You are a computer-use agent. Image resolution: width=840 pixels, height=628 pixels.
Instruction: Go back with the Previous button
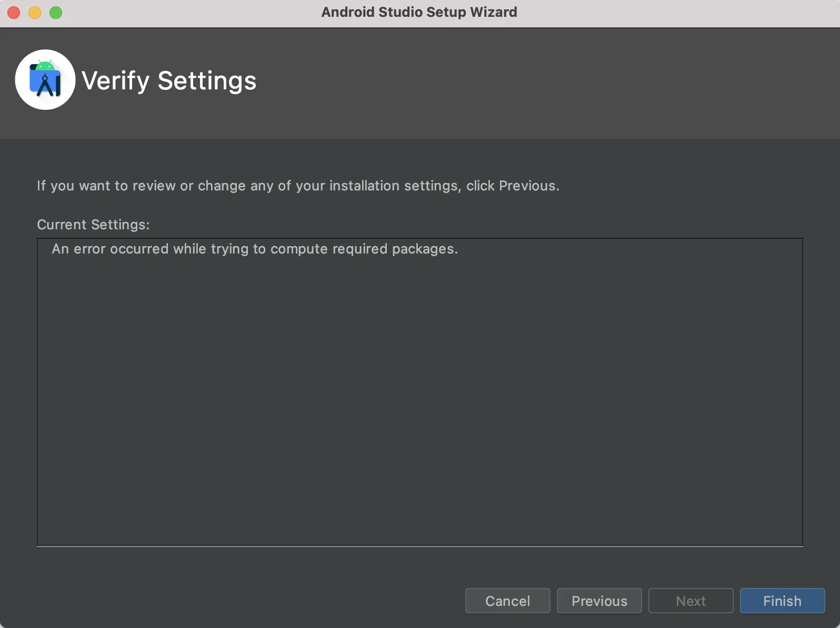pos(599,601)
